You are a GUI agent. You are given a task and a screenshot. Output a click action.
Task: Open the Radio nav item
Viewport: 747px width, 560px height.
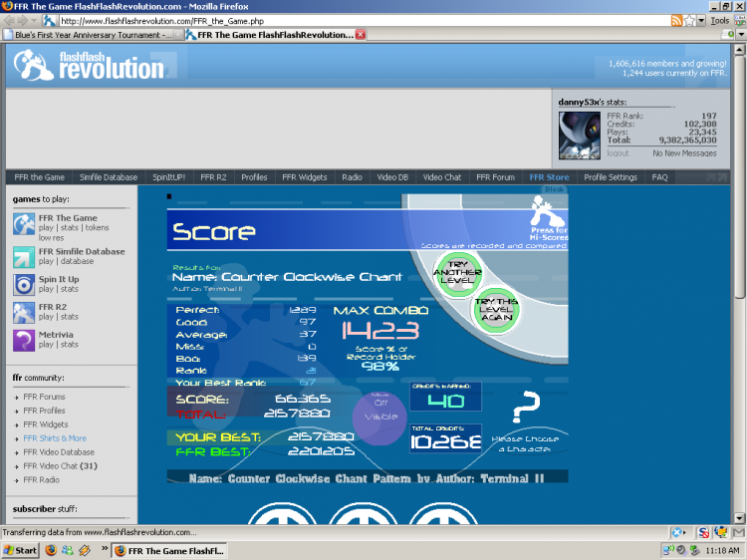pyautogui.click(x=352, y=177)
